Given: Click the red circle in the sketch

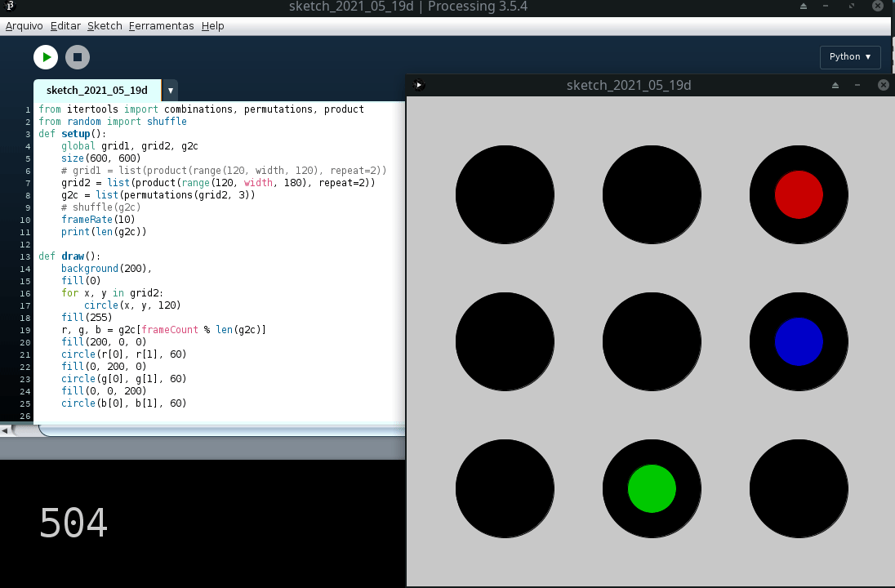Looking at the screenshot, I should coord(799,194).
